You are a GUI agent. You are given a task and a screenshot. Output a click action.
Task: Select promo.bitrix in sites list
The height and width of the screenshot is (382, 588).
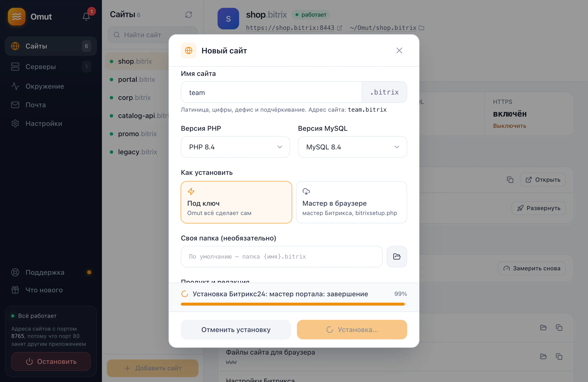click(x=137, y=134)
